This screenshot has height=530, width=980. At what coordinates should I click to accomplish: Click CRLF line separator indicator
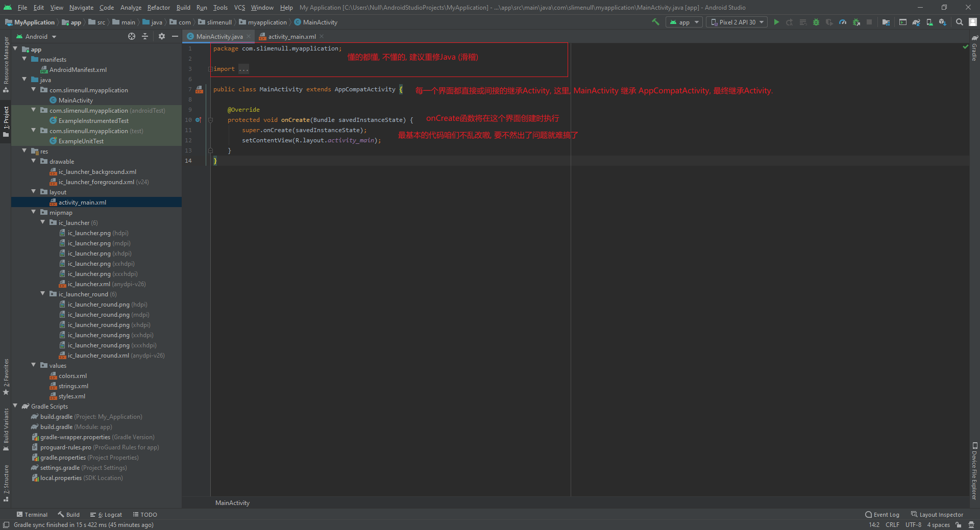click(892, 525)
